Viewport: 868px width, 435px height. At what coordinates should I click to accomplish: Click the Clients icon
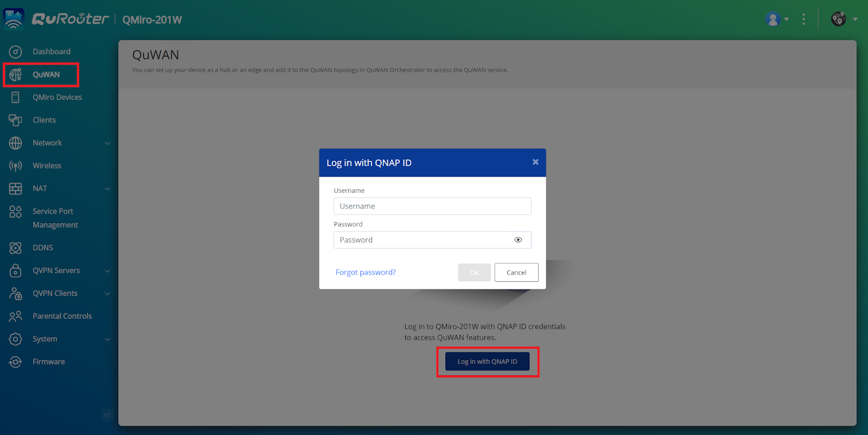(15, 120)
